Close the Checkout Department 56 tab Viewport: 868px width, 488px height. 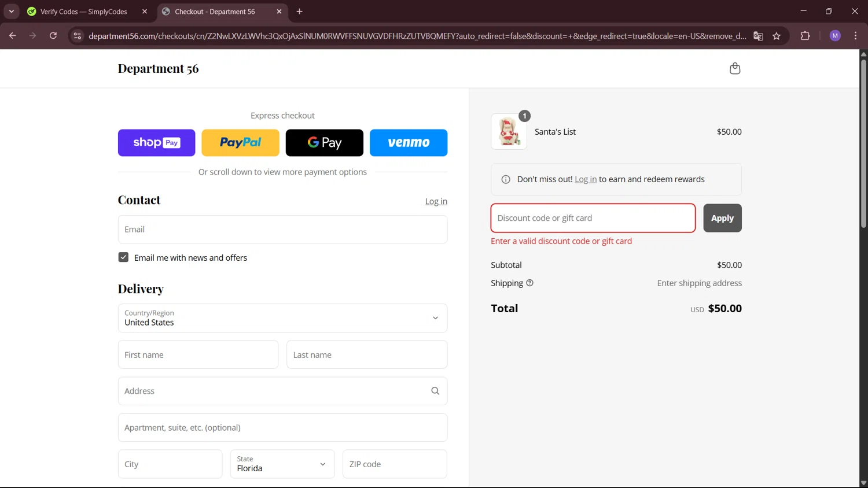click(x=279, y=12)
